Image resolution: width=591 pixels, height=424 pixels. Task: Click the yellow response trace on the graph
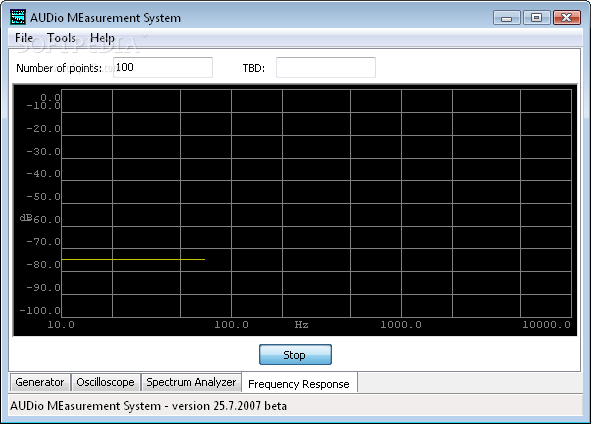(133, 259)
